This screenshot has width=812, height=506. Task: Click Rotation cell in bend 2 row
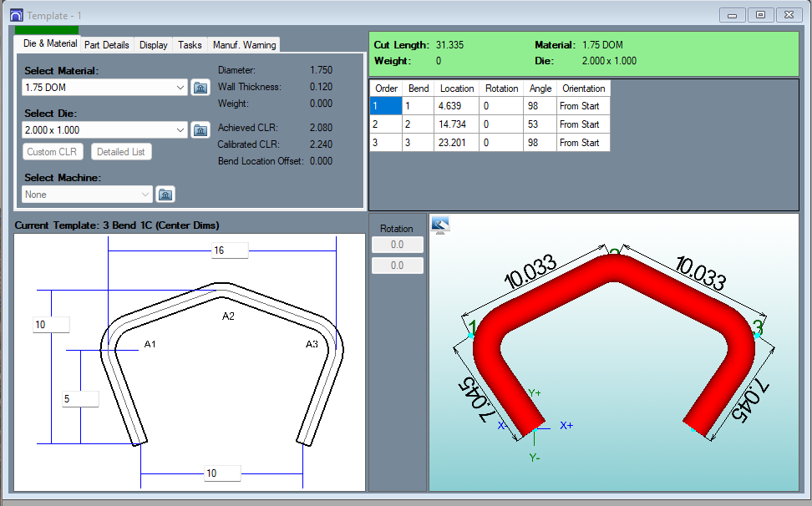501,124
